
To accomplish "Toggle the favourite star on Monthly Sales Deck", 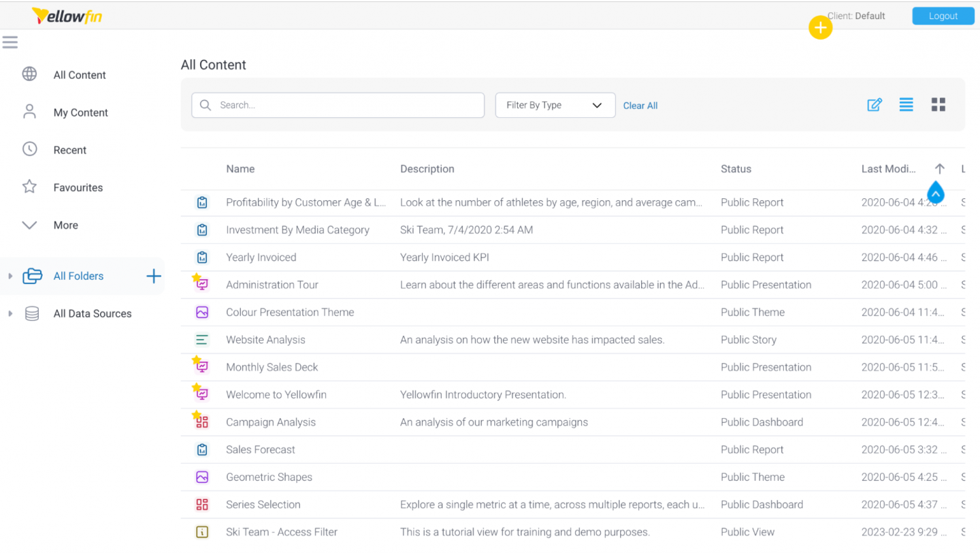I will click(196, 359).
